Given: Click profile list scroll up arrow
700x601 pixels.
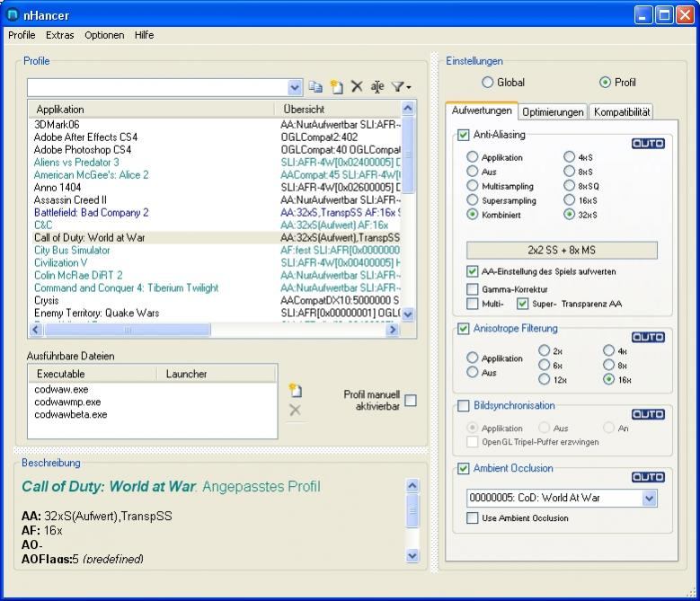Looking at the screenshot, I should point(408,108).
